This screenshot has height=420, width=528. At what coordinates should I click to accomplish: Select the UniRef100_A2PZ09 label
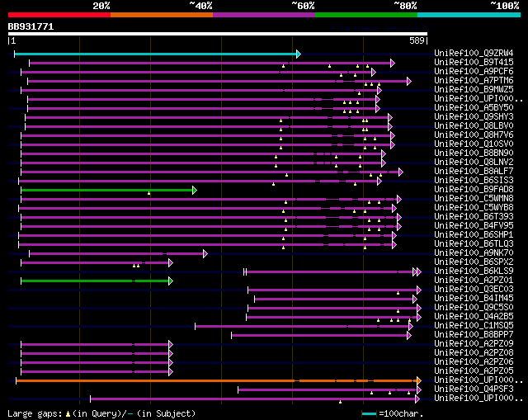pyautogui.click(x=474, y=344)
